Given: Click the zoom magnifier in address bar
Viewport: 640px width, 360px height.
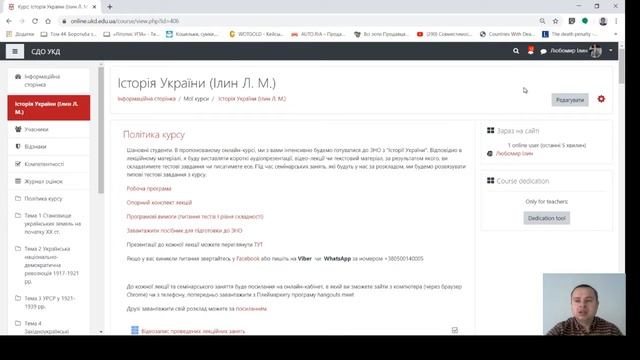Looking at the screenshot, I should pyautogui.click(x=542, y=21).
